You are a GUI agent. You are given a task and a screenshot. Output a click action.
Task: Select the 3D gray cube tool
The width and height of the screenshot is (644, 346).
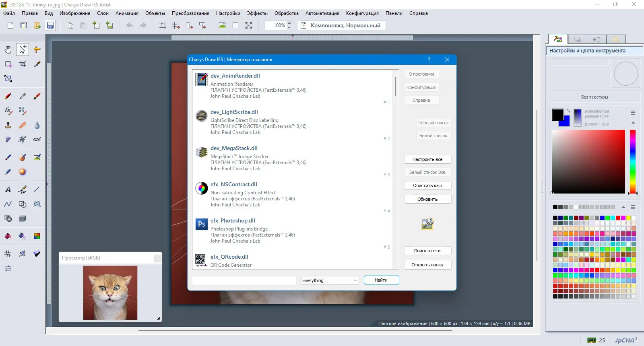click(23, 218)
